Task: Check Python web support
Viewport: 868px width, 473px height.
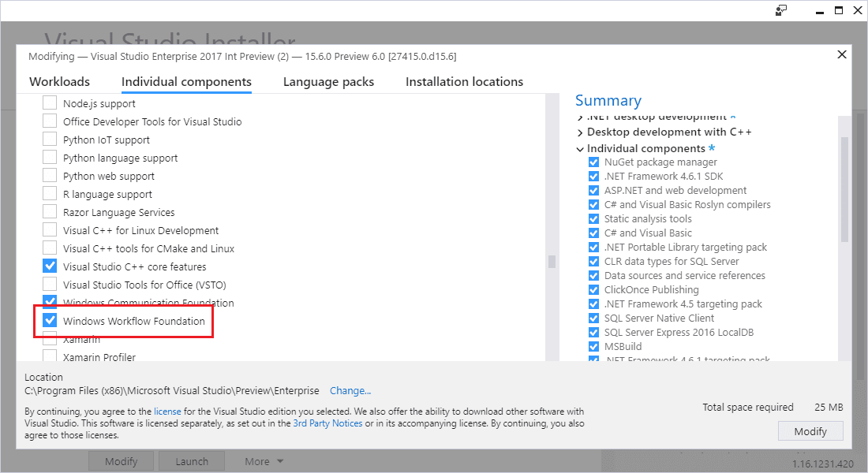Action: [50, 176]
